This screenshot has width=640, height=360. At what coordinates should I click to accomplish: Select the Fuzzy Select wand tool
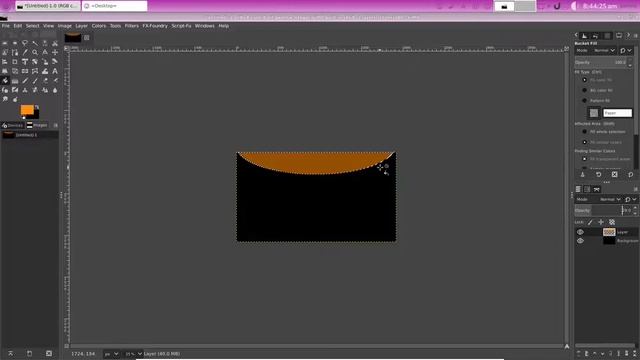(x=35, y=43)
